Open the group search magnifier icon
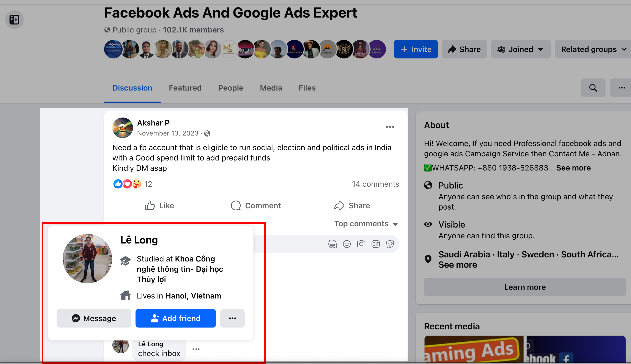 point(593,88)
